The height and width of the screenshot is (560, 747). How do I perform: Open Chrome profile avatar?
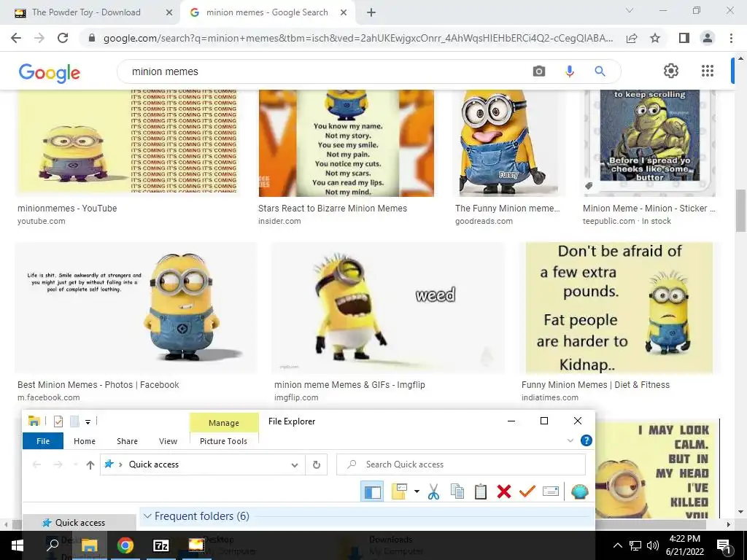708,38
